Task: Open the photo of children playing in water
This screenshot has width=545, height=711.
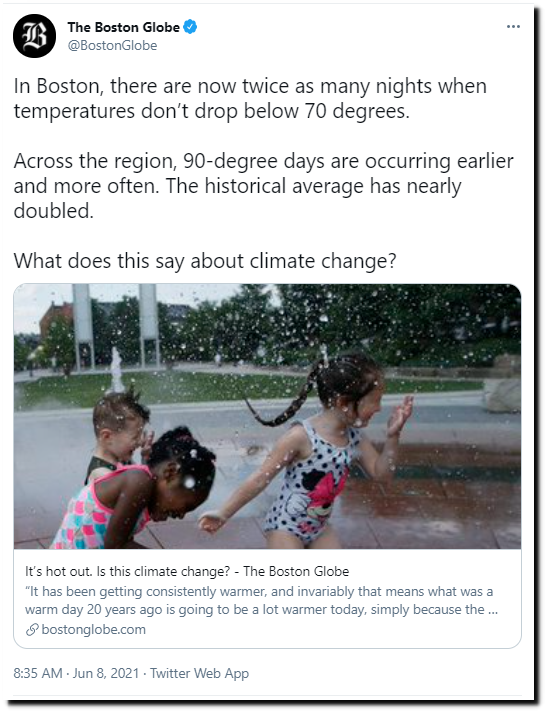Action: point(267,416)
